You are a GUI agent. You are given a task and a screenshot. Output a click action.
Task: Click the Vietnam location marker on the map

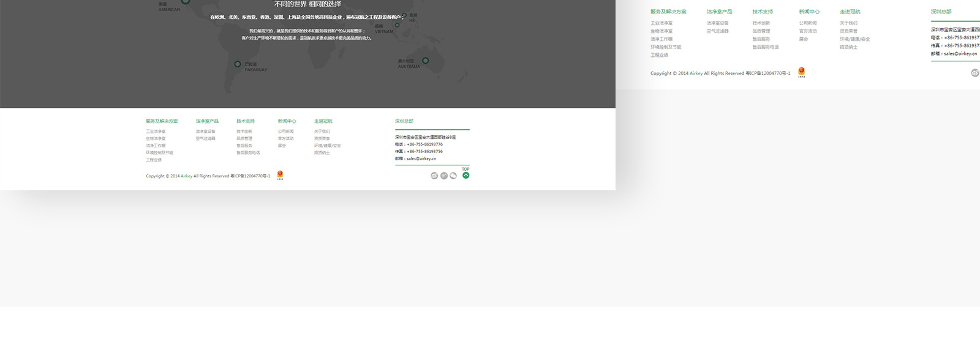tap(397, 25)
